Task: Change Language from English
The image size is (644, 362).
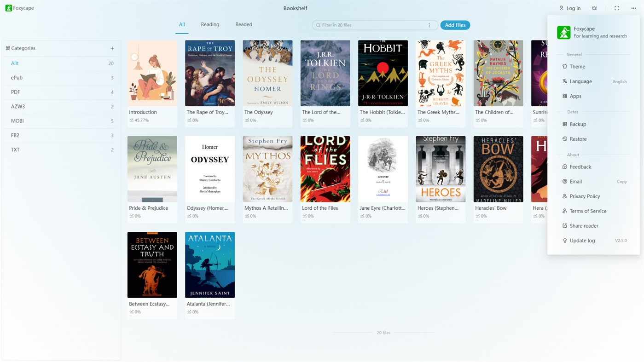Action: click(x=582, y=81)
